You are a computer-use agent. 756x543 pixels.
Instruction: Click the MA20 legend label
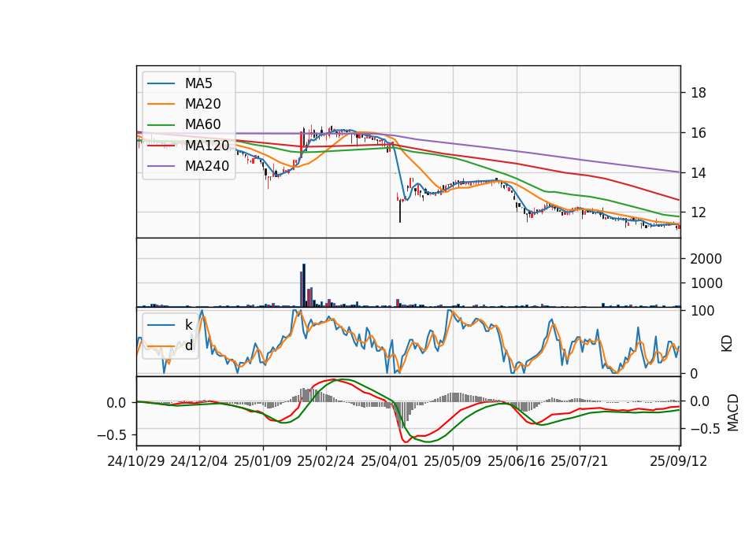(202, 104)
